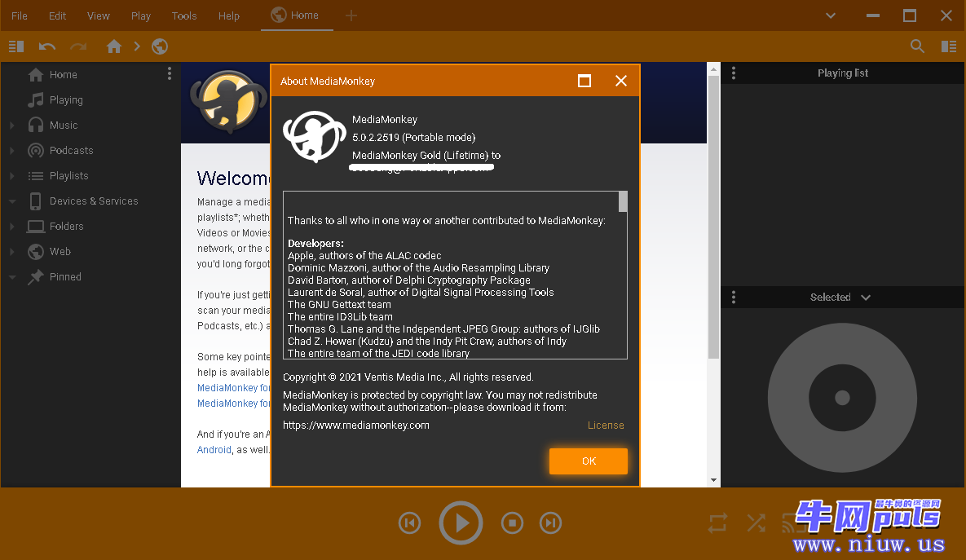The height and width of the screenshot is (560, 966).
Task: Expand the Podcasts tree node
Action: pos(12,150)
